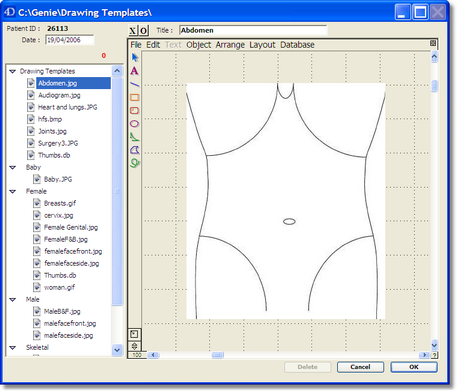Select the arrow pointer tool
Screen dimensions: 457x392
point(135,58)
